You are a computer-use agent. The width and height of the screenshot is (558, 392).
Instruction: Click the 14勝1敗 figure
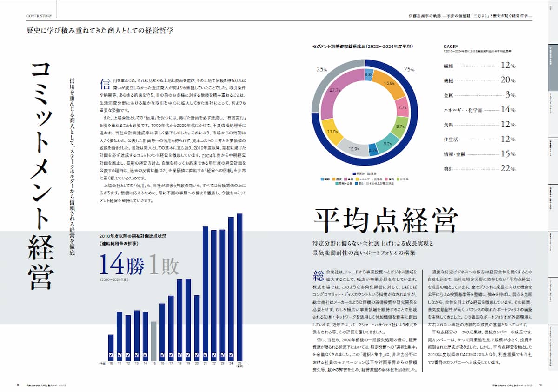(138, 265)
